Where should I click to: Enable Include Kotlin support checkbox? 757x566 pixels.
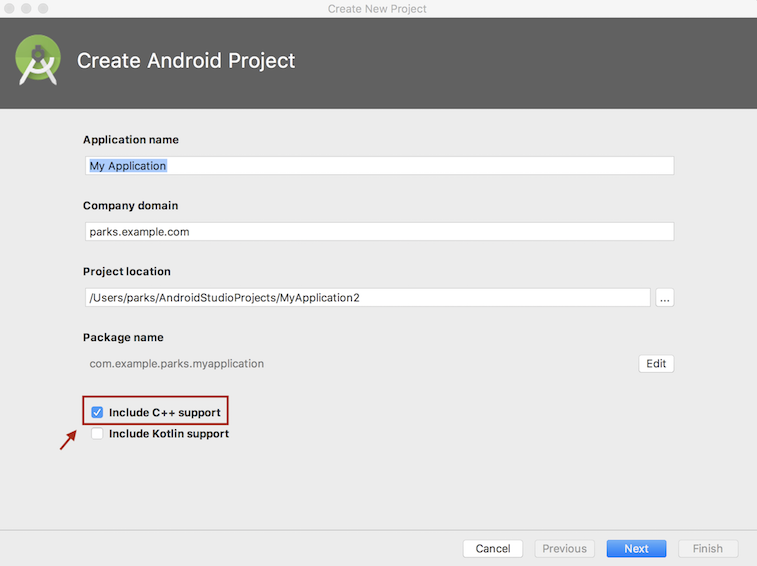click(97, 434)
